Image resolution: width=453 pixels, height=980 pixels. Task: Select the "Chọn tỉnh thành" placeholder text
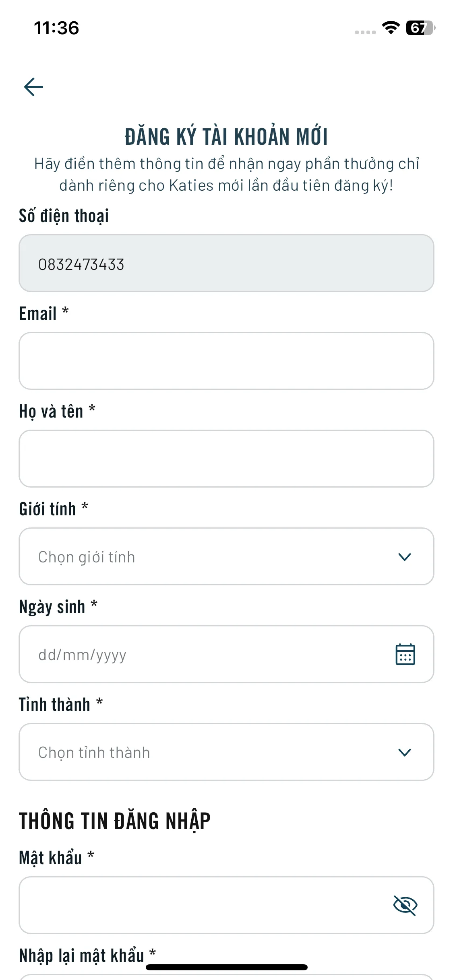94,753
